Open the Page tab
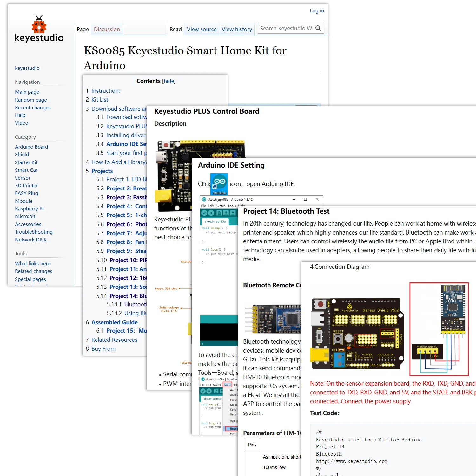 click(x=83, y=29)
